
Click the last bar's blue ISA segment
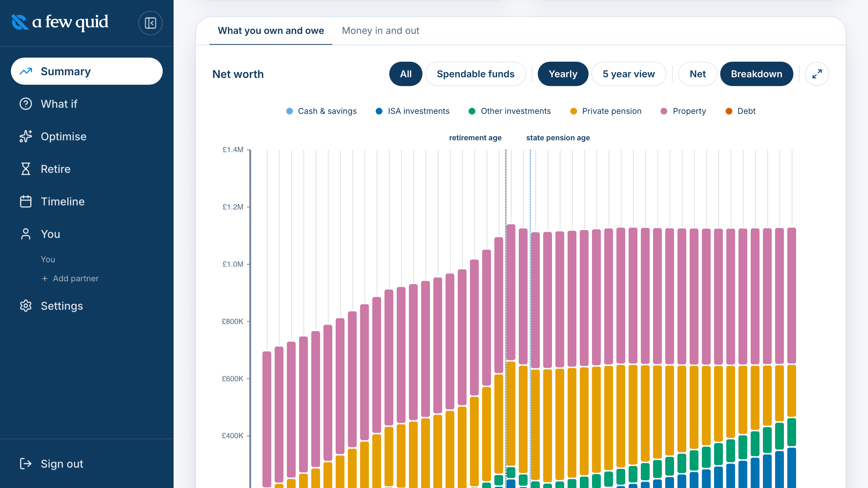[x=792, y=468]
